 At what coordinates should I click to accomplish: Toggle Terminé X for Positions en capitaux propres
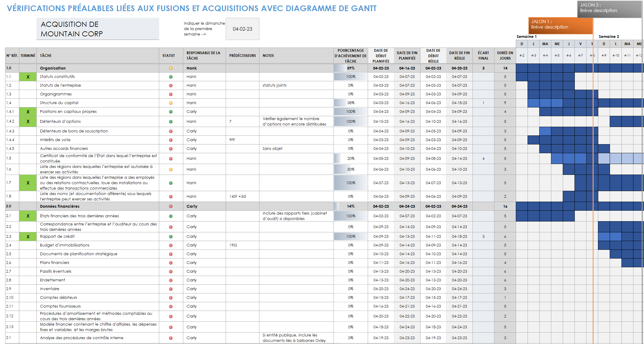click(28, 112)
